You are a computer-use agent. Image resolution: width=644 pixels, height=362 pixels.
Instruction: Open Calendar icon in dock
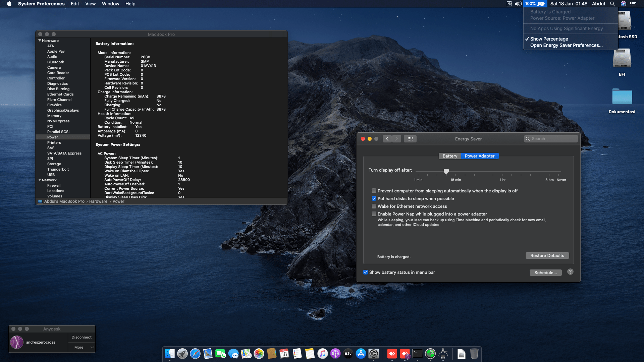284,354
